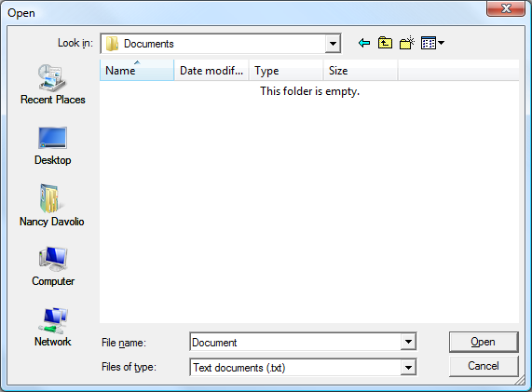This screenshot has height=392, width=532.
Task: Browse Network locations
Action: coord(53,327)
